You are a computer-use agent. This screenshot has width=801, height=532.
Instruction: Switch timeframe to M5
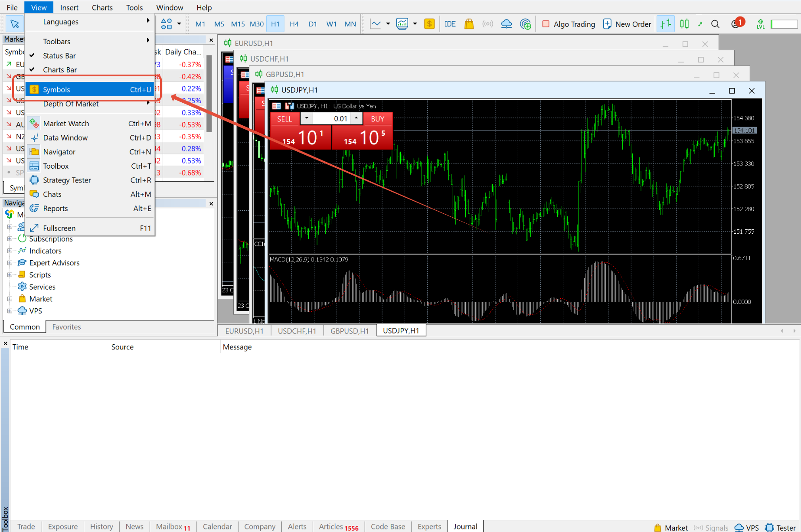[219, 24]
